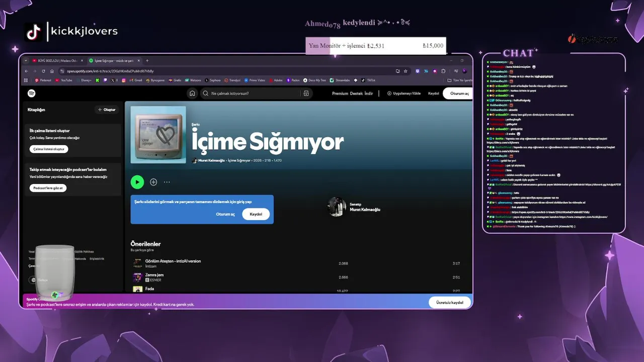Viewport: 644px width, 362px height.
Task: Open the İçime Sığmıyor album cover
Action: tap(158, 134)
